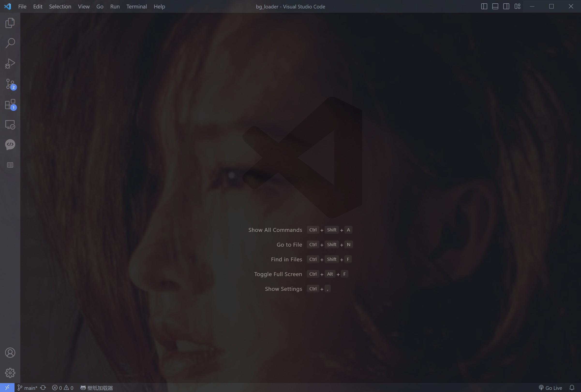Open the Terminal menu

pyautogui.click(x=136, y=7)
